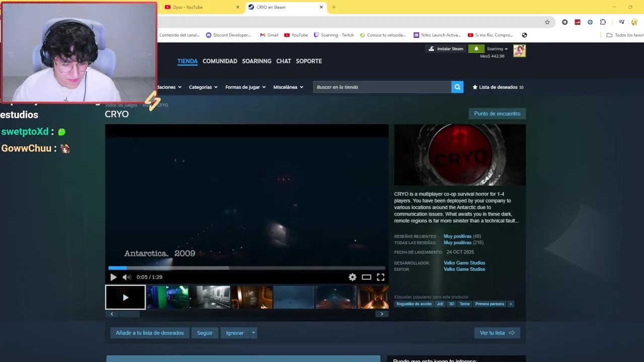
Task: Open SOARINNG profile menu
Action: pyautogui.click(x=257, y=61)
